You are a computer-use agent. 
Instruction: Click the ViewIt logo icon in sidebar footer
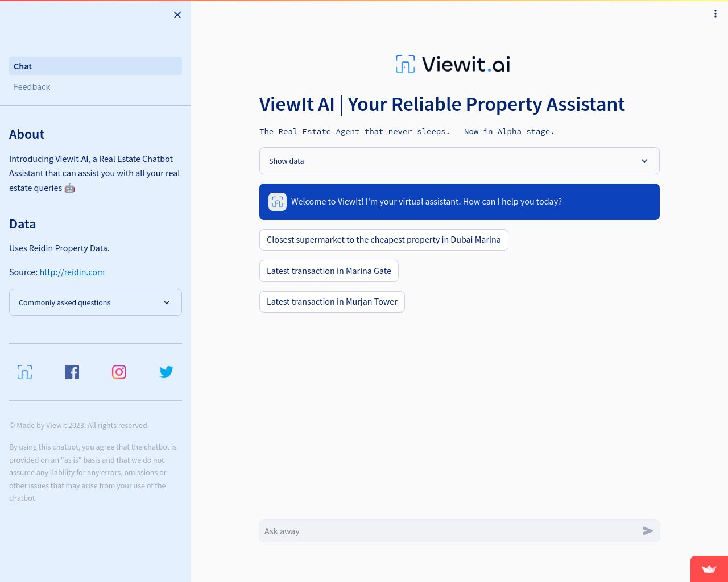24,372
